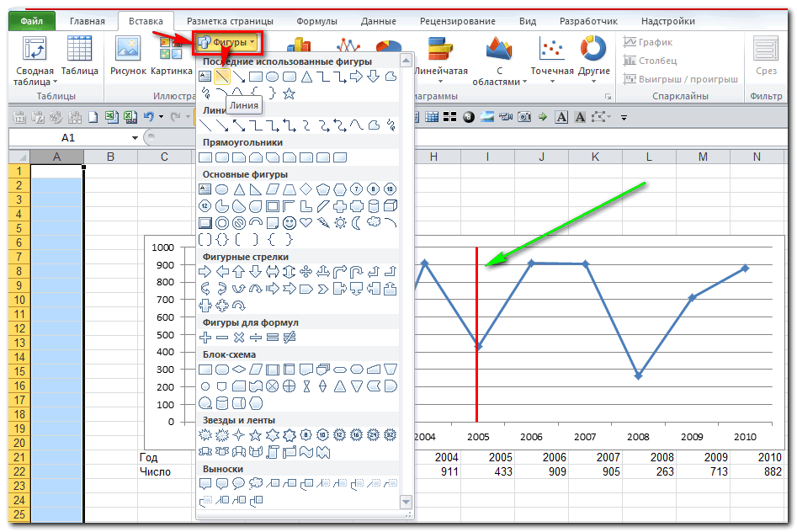This screenshot has height=532, width=797.
Task: Open the Линейчатая bar chart dropdown
Action: [440, 61]
